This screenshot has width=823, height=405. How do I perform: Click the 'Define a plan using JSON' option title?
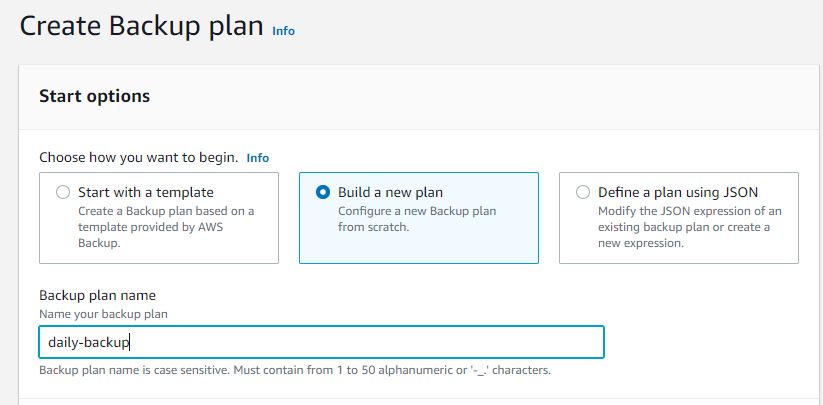678,192
